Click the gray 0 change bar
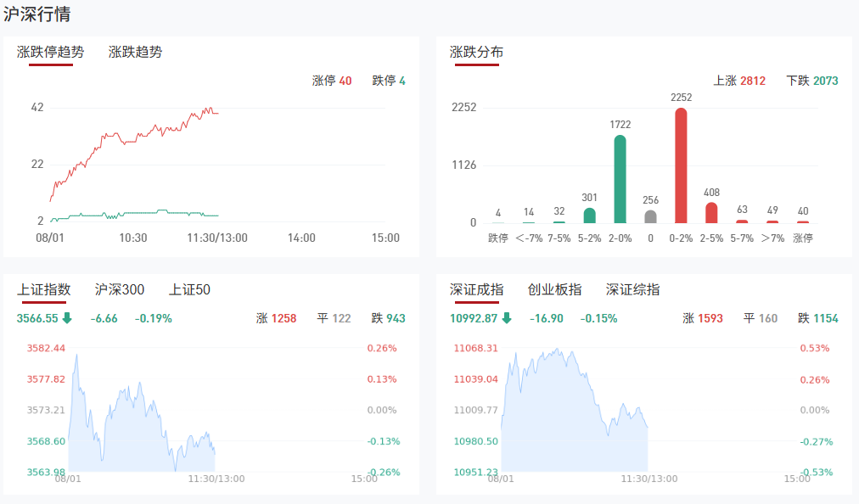The width and height of the screenshot is (859, 504). 650,216
